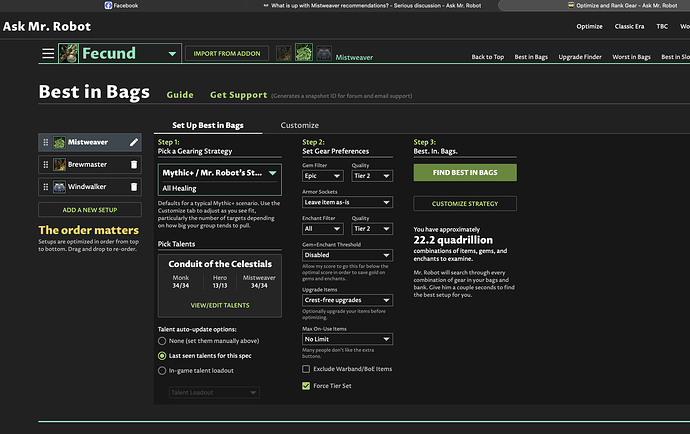Go to Best in Bags nav link
This screenshot has width=690, height=434.
[531, 57]
